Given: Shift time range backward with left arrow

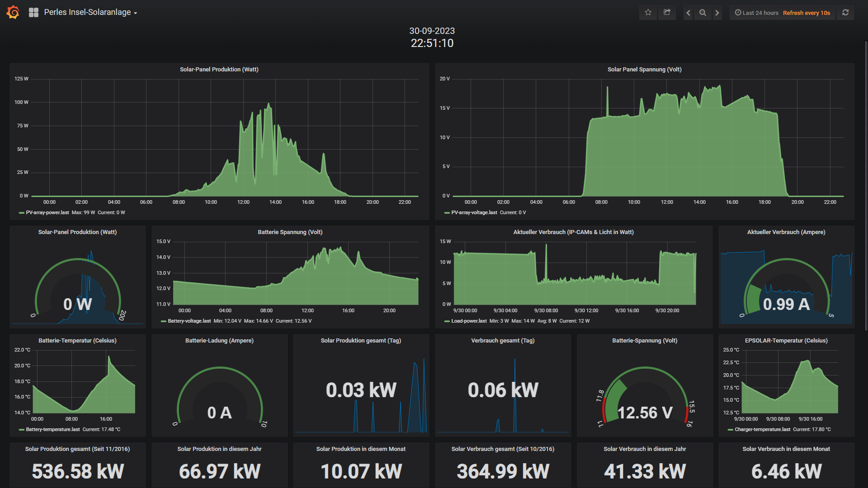Looking at the screenshot, I should (x=688, y=13).
